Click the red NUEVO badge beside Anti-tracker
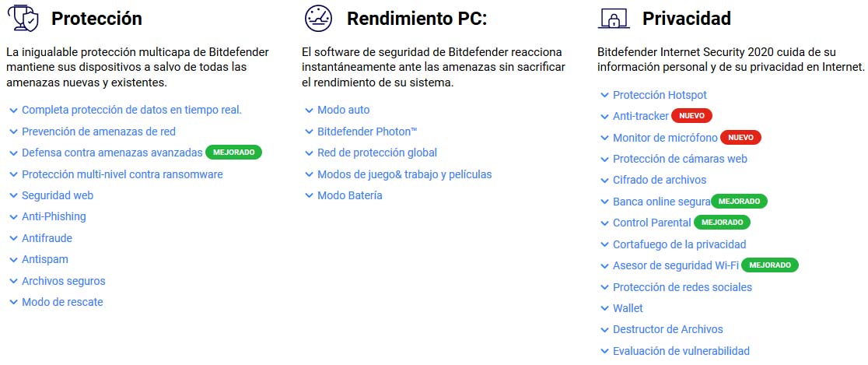The width and height of the screenshot is (868, 365). [x=691, y=116]
